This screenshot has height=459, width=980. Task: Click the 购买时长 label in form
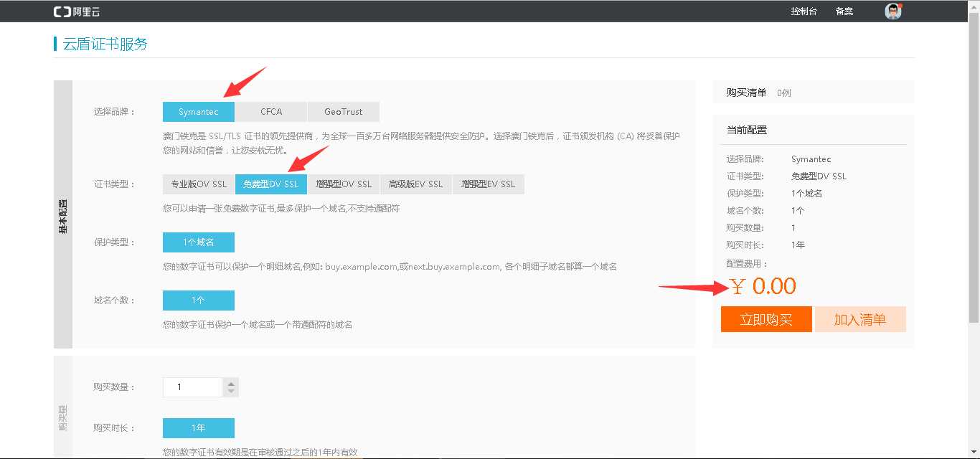[x=113, y=428]
